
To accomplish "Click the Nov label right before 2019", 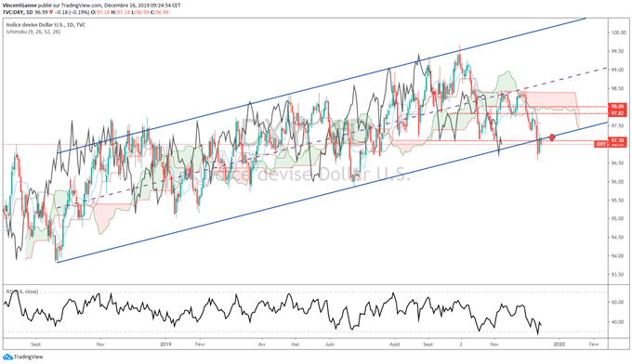I will (100, 344).
